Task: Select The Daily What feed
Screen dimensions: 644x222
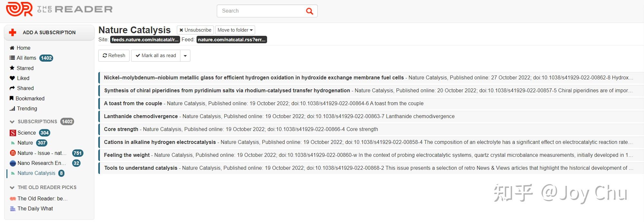Action: pyautogui.click(x=35, y=208)
